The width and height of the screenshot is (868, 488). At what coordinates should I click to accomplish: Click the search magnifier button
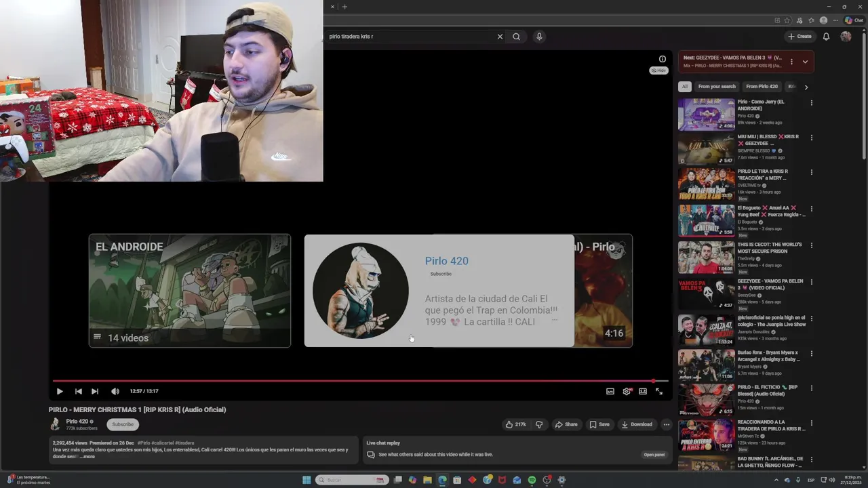click(517, 37)
